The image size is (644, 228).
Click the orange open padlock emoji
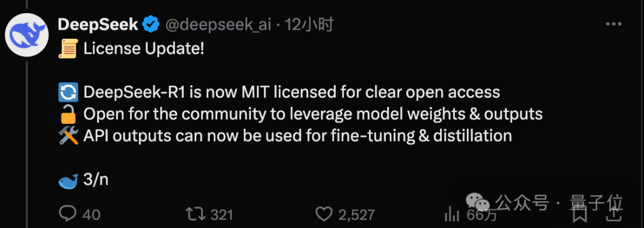click(68, 114)
